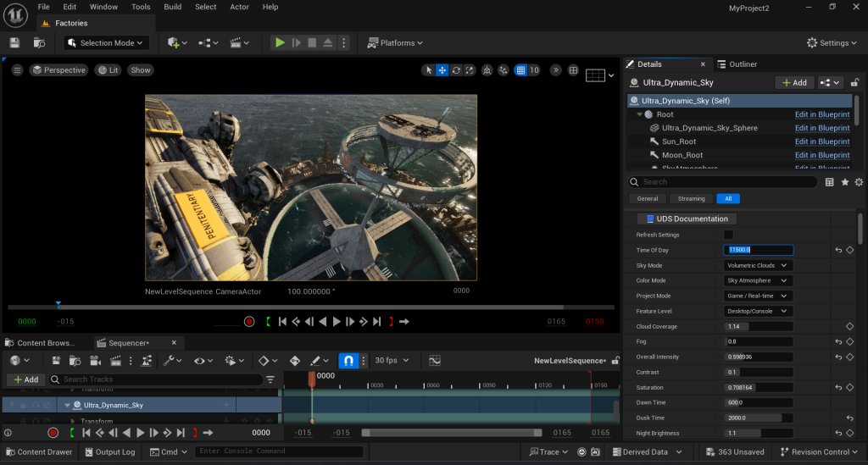Open the viewport hamburger options menu
This screenshot has width=868, height=465.
(17, 70)
